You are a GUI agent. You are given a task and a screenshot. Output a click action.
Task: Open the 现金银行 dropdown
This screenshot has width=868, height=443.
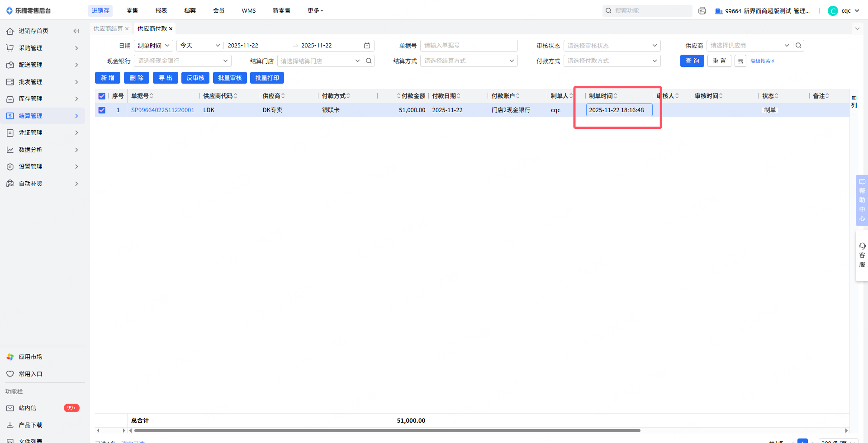click(183, 61)
